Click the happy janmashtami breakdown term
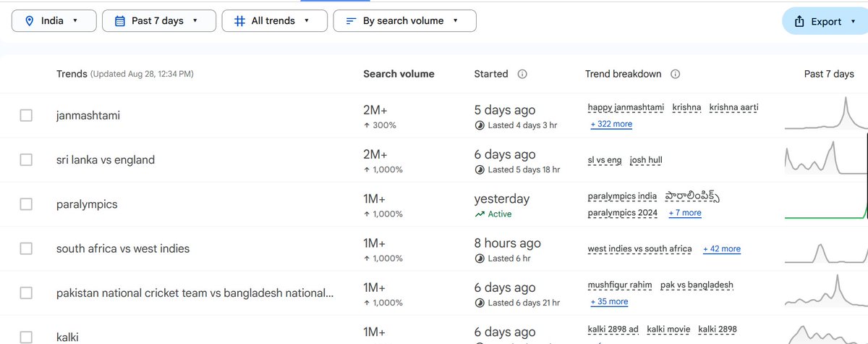The width and height of the screenshot is (868, 344). click(626, 107)
